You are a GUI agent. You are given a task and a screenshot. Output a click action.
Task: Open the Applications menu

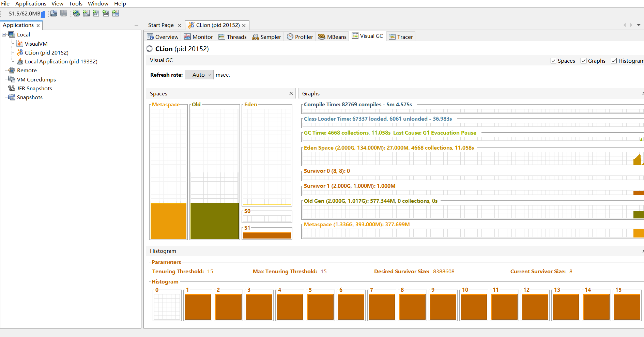pos(31,3)
